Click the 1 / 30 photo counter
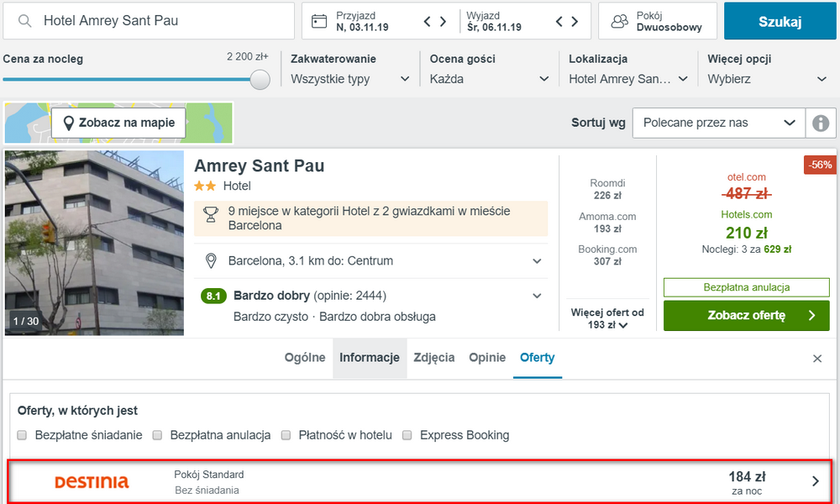 click(26, 322)
